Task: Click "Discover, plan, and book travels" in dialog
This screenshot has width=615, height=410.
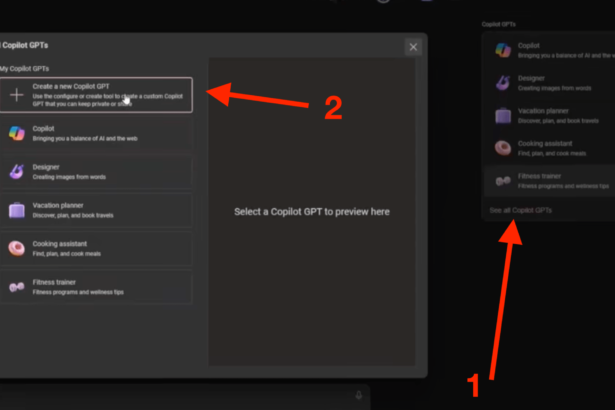Action: (x=73, y=215)
